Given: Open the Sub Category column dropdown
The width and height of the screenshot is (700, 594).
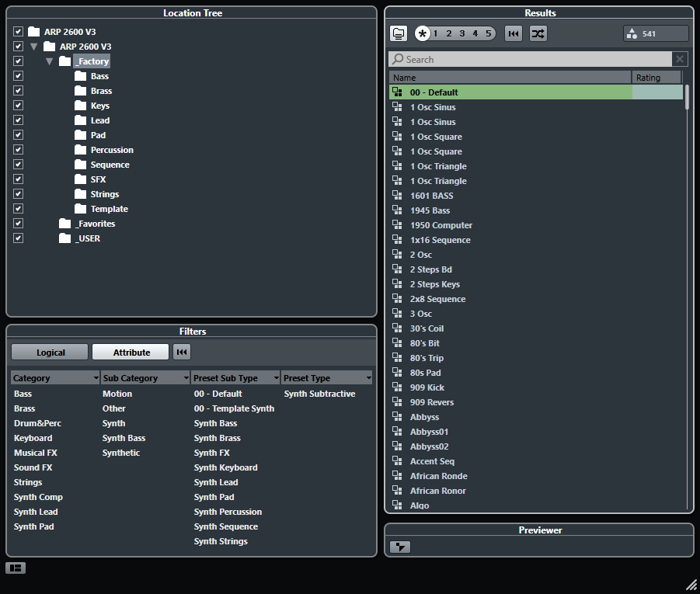Looking at the screenshot, I should pos(186,378).
